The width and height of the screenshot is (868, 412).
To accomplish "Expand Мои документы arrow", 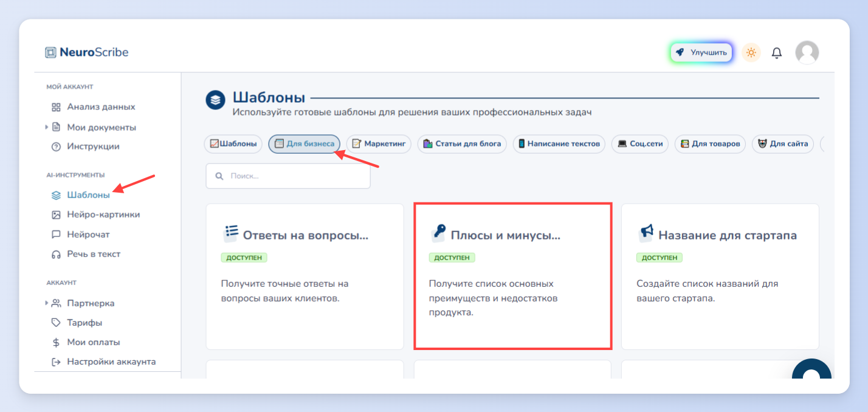I will coord(47,127).
